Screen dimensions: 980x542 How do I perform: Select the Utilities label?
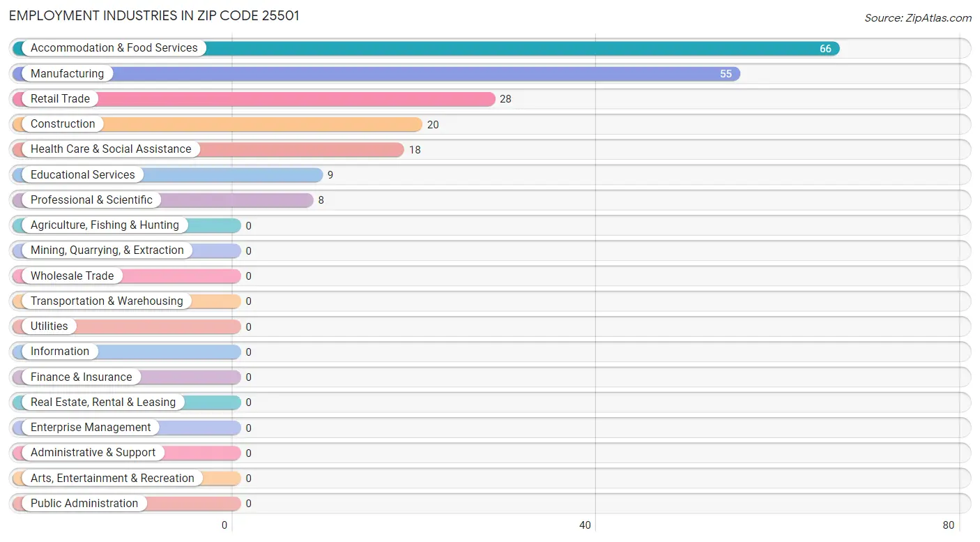49,326
